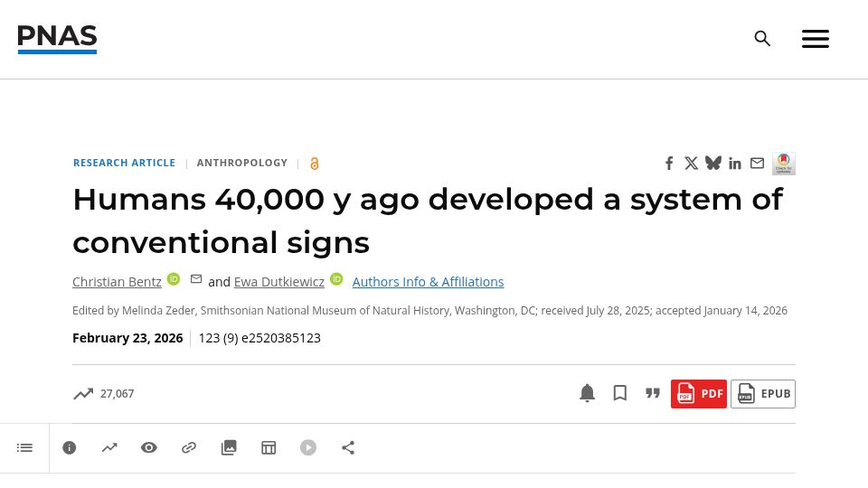
Task: Open Christian Bentz ORCID icon
Action: (x=174, y=279)
